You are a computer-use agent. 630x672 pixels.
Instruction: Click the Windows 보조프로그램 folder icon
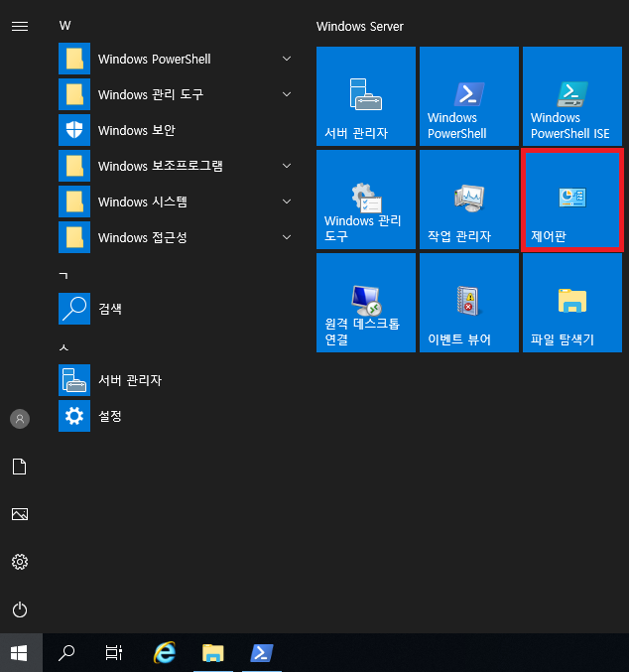74,166
